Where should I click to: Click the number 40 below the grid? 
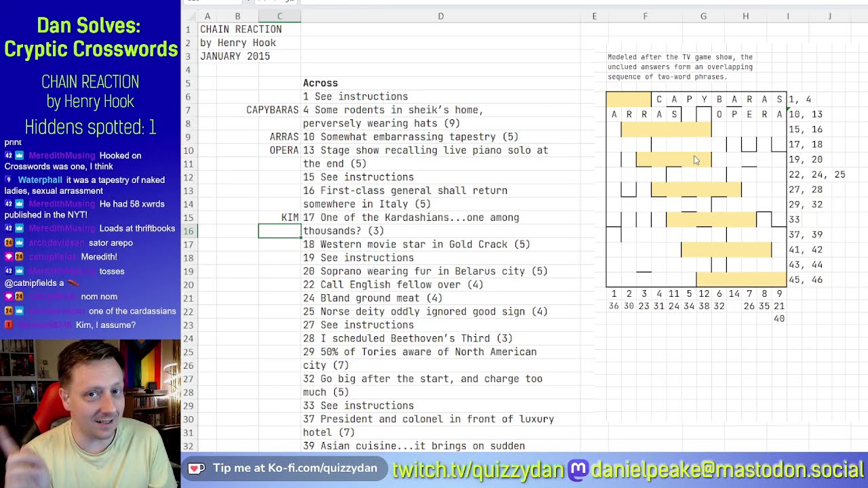779,319
